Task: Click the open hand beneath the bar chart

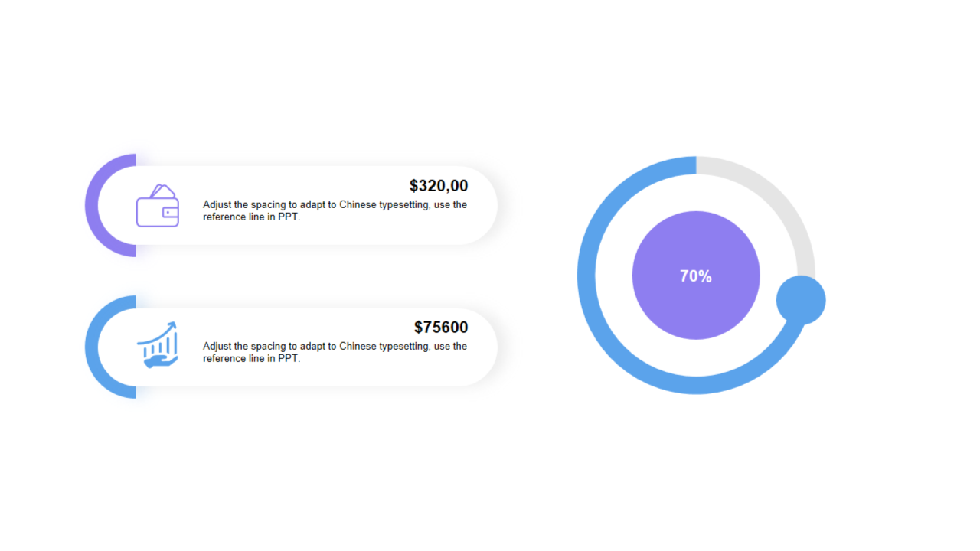Action: click(x=160, y=360)
